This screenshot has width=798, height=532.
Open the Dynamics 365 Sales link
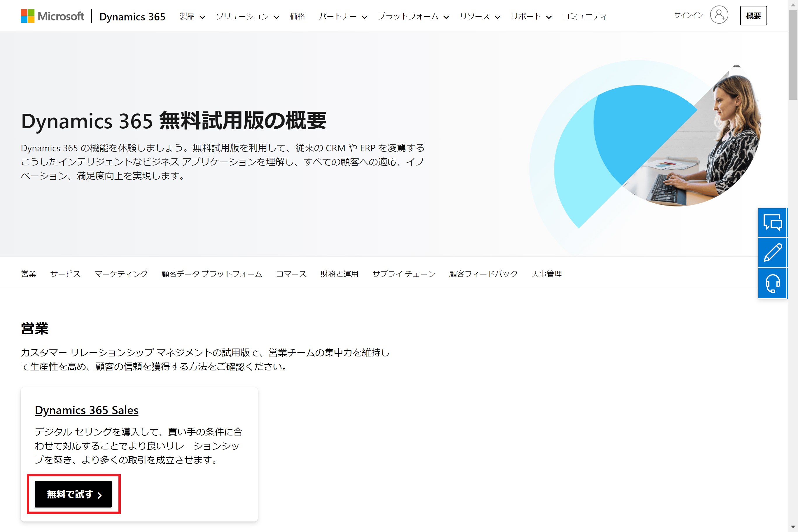(87, 410)
